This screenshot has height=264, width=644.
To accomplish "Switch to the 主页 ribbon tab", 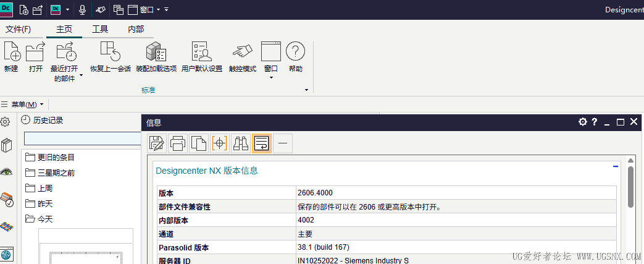I will pos(64,29).
